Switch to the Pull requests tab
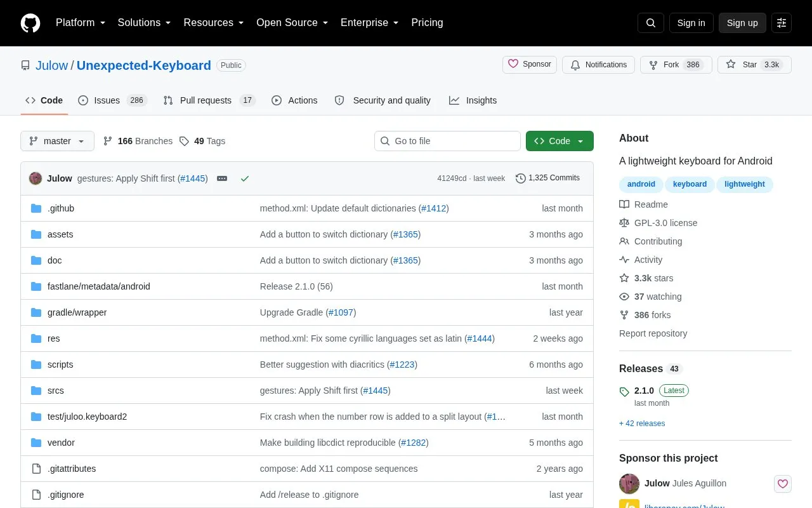812x508 pixels. (209, 100)
